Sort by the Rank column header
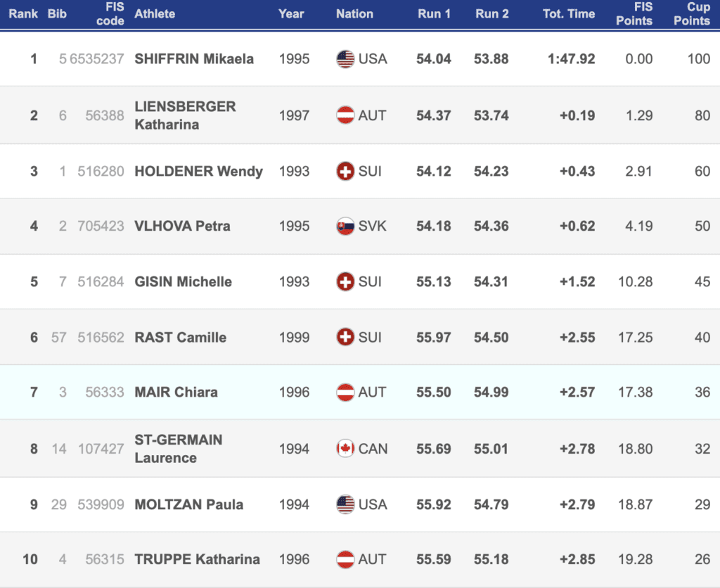The image size is (720, 588). pos(23,14)
